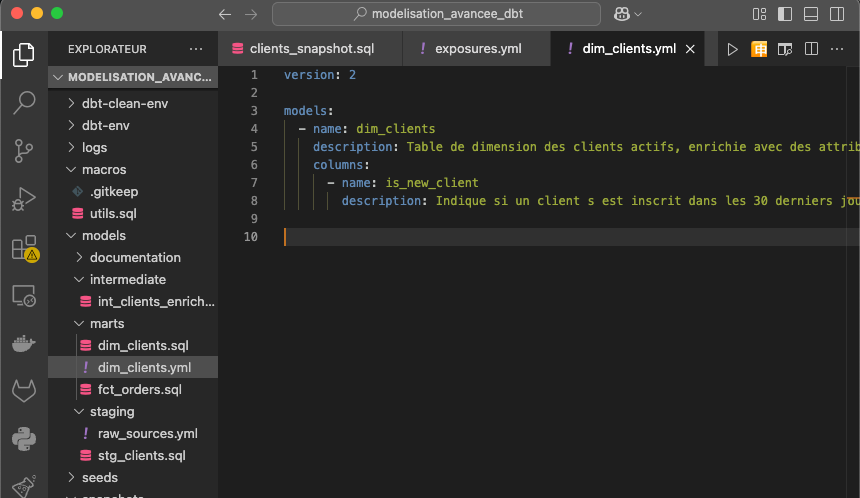
Task: Collapse the models folder
Action: pos(133,235)
